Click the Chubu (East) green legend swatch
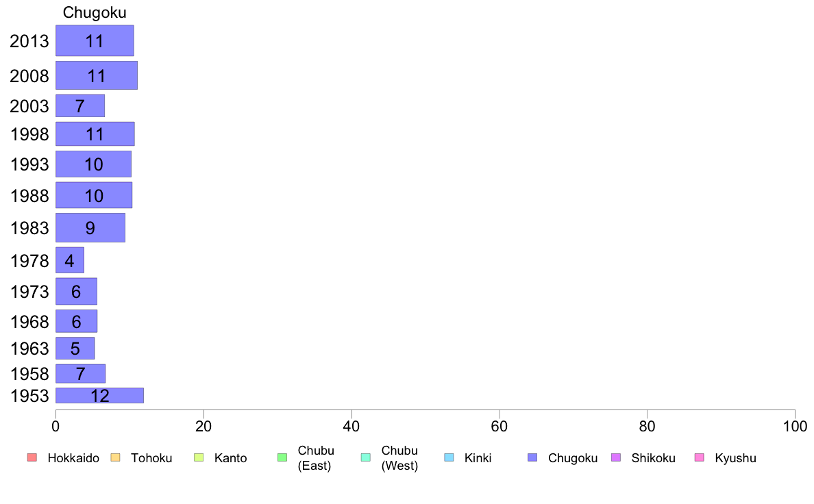 coord(282,457)
